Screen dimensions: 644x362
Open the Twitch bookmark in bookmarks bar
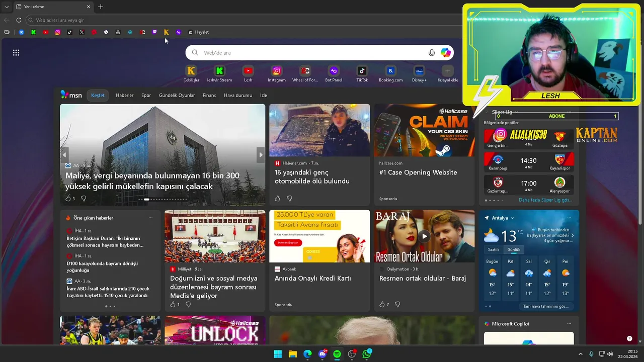pyautogui.click(x=154, y=32)
